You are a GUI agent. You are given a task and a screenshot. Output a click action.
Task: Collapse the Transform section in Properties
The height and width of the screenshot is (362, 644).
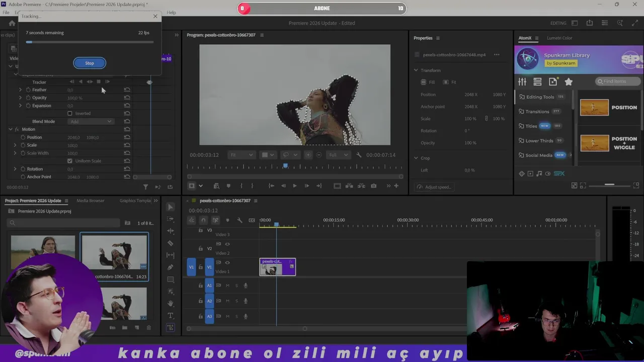pyautogui.click(x=416, y=70)
